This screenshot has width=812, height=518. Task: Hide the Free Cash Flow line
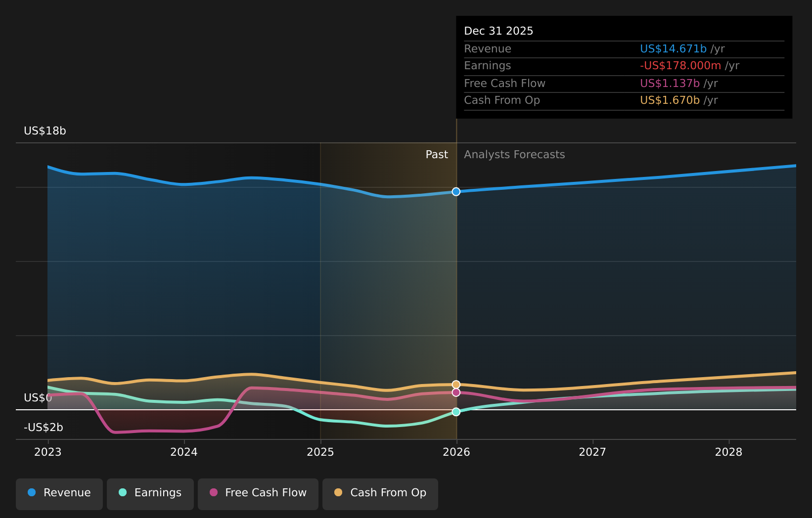(x=258, y=493)
